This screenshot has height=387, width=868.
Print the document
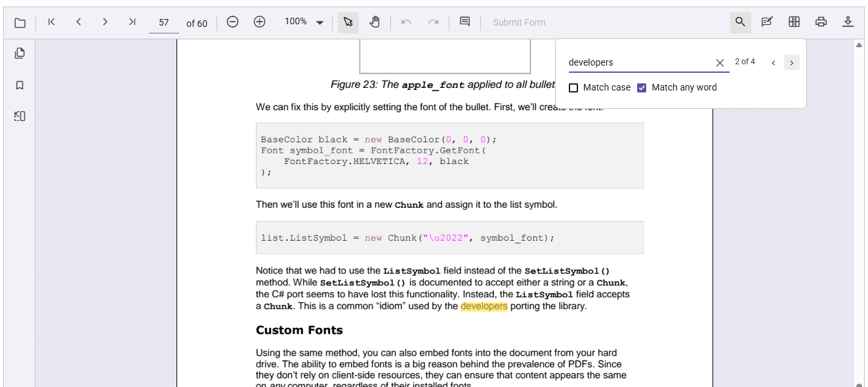[821, 22]
